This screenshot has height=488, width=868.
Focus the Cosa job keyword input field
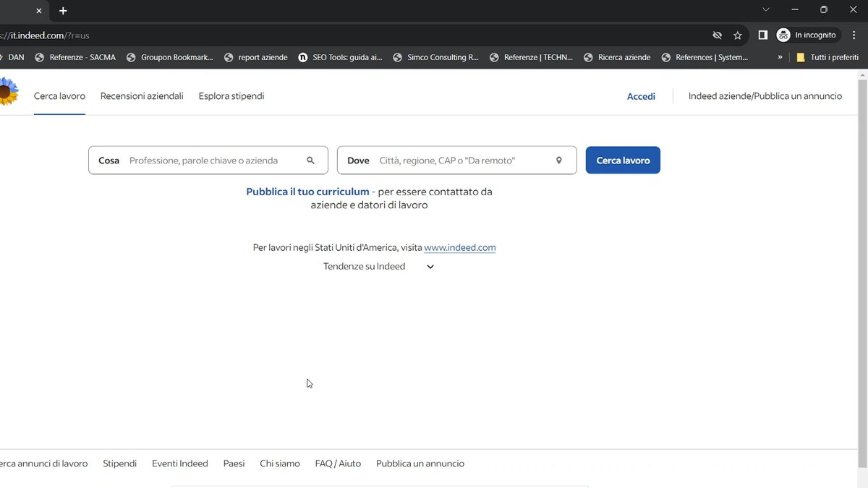[x=213, y=160]
